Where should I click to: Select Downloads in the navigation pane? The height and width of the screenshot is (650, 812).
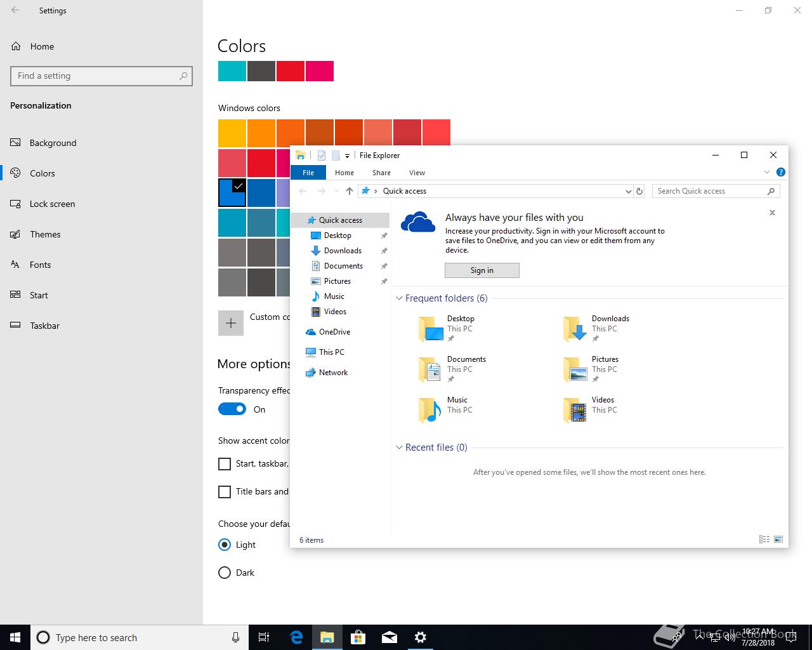coord(343,251)
